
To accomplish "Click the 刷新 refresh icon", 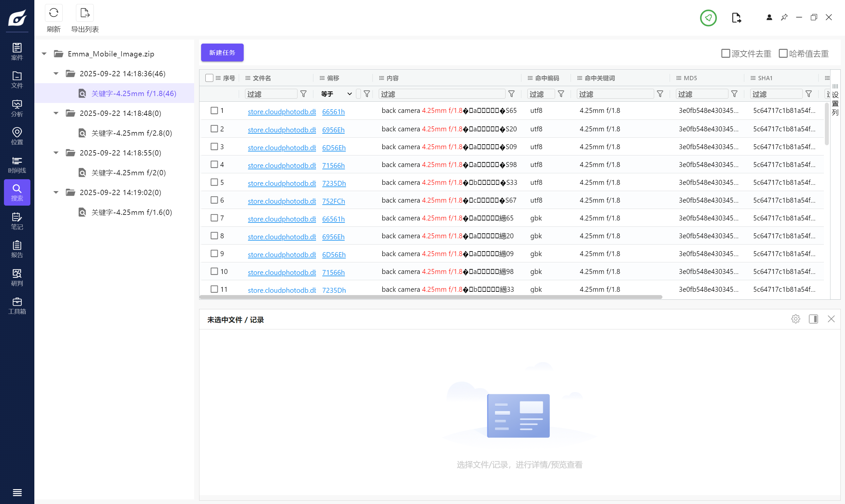I will click(x=53, y=13).
